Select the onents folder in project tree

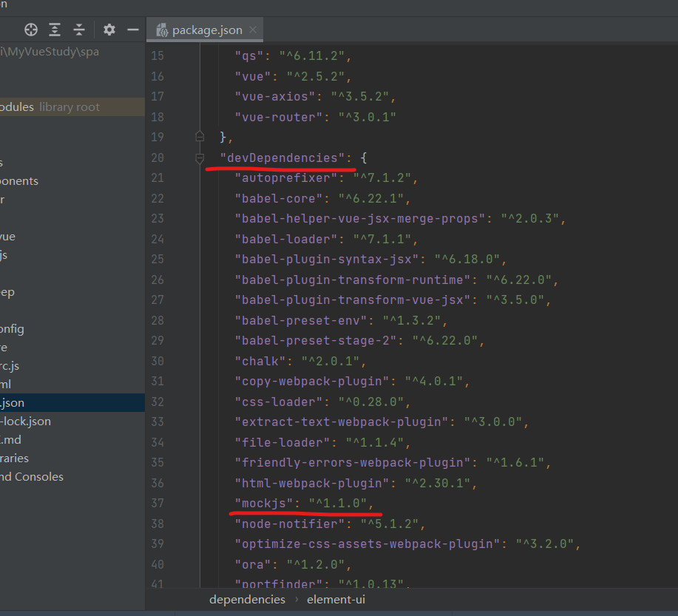point(19,181)
